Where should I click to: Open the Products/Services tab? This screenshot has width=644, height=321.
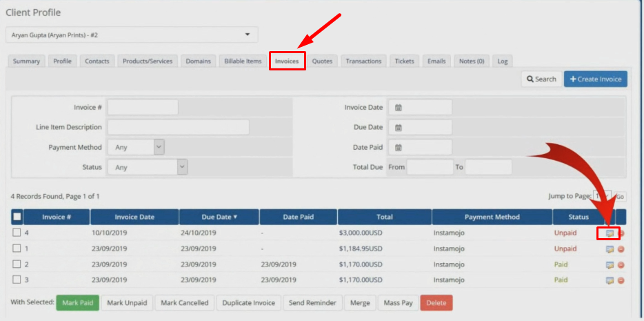pyautogui.click(x=148, y=61)
